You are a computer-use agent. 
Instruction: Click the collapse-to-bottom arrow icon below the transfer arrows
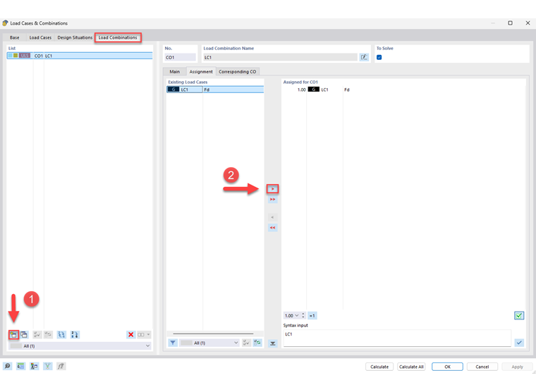272,343
